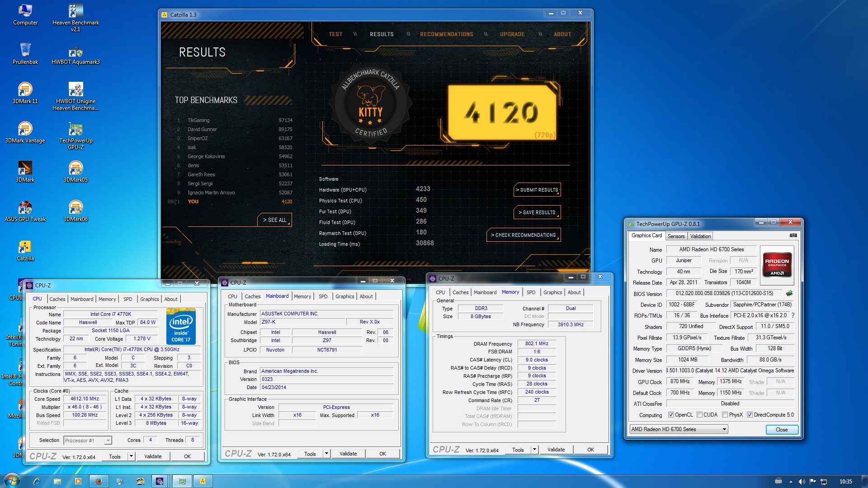Click the CPU-Z taskbar button

pos(160,481)
